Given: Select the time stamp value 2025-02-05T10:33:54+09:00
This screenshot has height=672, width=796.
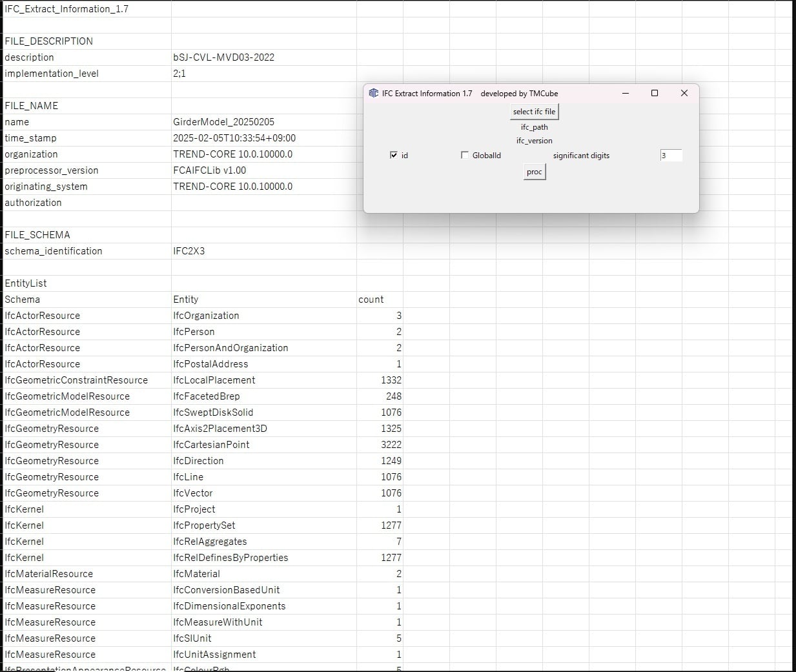Looking at the screenshot, I should point(234,138).
